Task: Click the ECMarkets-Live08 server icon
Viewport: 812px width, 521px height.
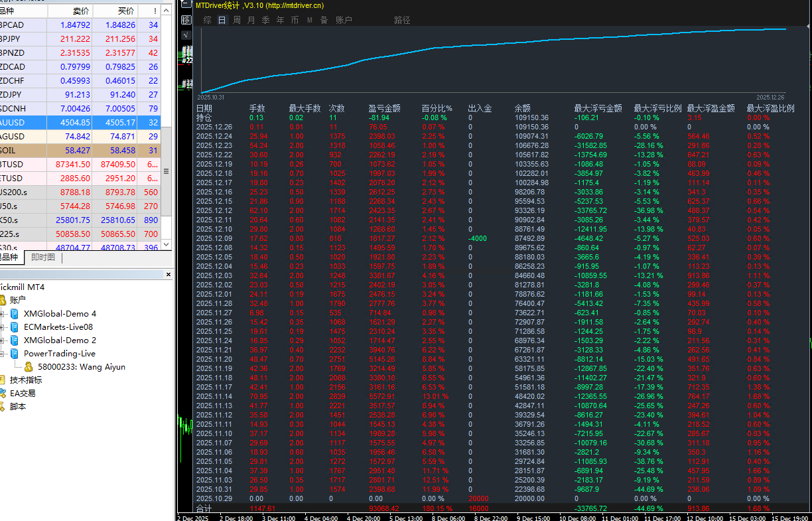Action: (x=15, y=327)
